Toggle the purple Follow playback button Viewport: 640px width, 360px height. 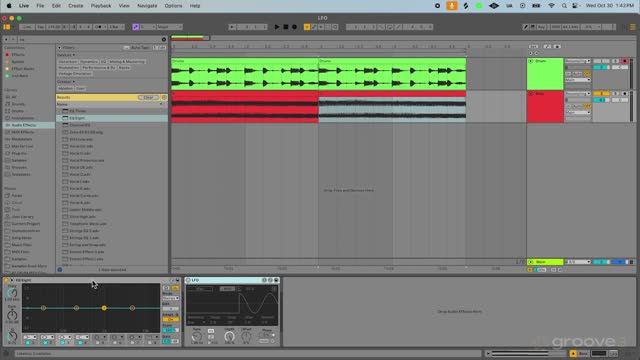pyautogui.click(x=136, y=27)
